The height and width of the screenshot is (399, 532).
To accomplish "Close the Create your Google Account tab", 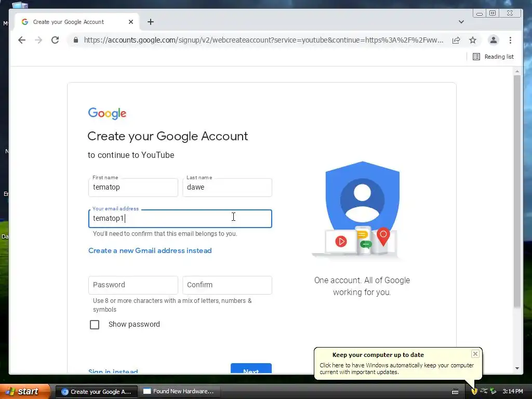I will tap(131, 22).
